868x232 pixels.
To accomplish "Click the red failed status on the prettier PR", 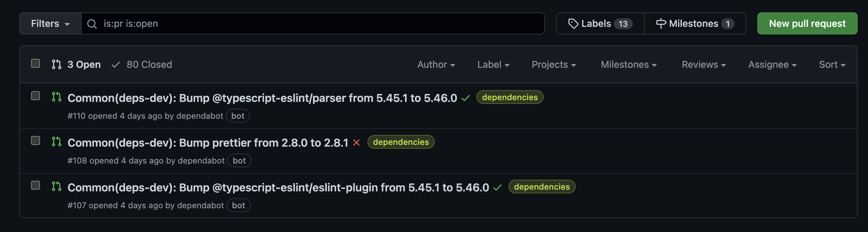I will click(x=356, y=143).
